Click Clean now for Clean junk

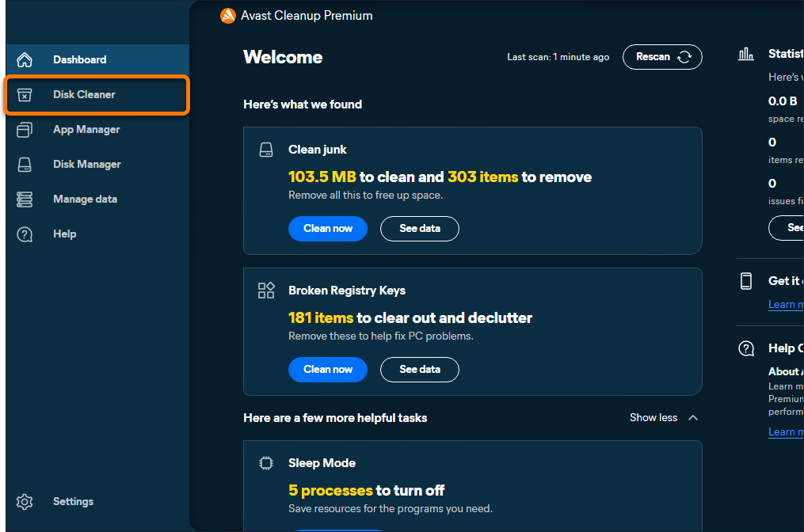point(328,229)
